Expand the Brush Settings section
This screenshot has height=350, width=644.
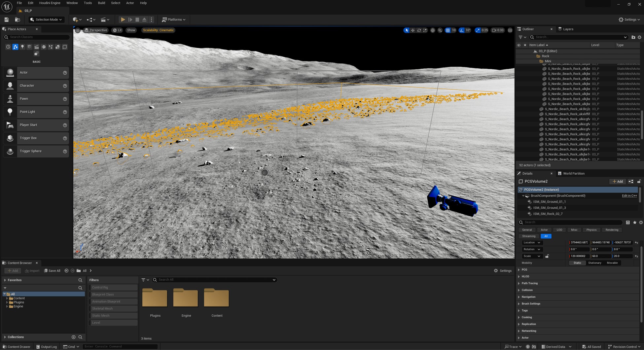click(x=531, y=304)
